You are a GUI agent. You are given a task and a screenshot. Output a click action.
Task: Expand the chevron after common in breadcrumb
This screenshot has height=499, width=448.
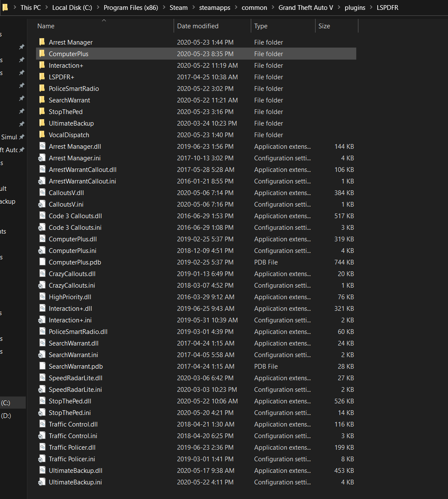tap(273, 7)
